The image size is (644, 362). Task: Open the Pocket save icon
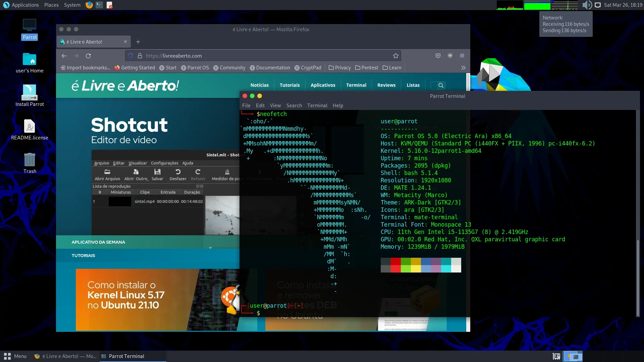[438, 56]
